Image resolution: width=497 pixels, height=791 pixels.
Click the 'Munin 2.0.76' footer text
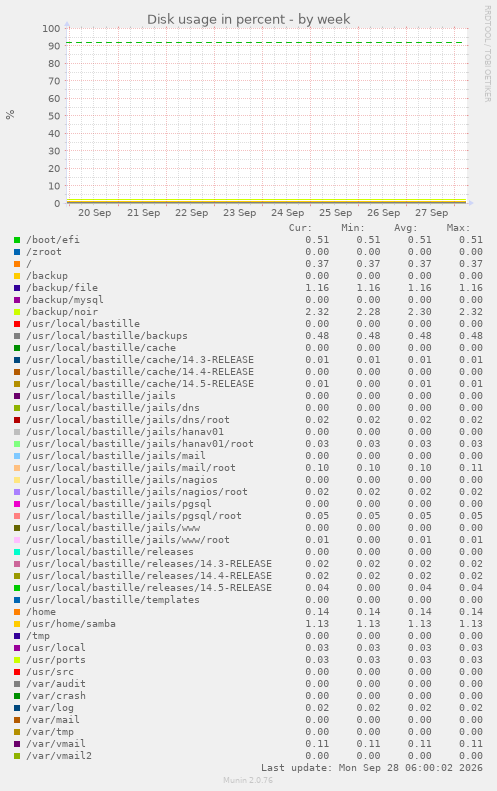click(248, 780)
